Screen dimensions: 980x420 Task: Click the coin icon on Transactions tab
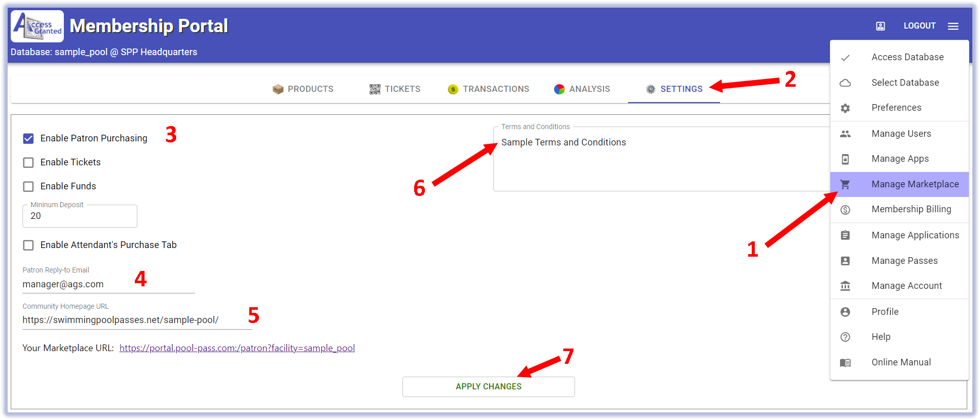click(x=453, y=89)
